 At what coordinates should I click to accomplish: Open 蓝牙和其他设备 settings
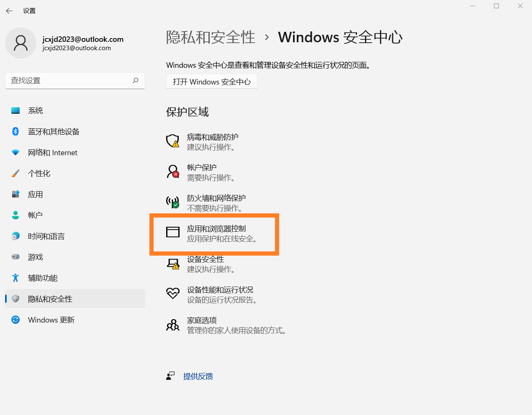(x=75, y=131)
